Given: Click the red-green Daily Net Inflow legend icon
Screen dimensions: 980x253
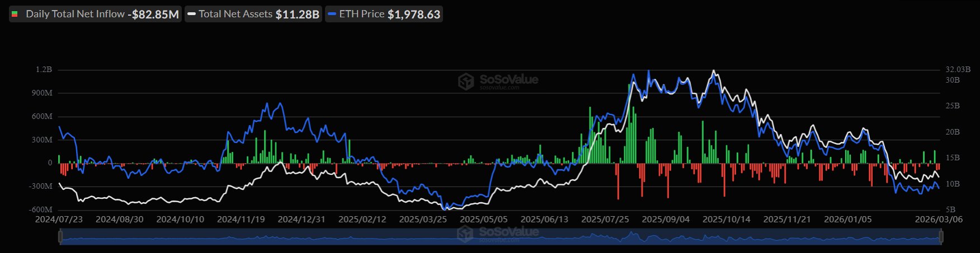Looking at the screenshot, I should click(x=15, y=14).
